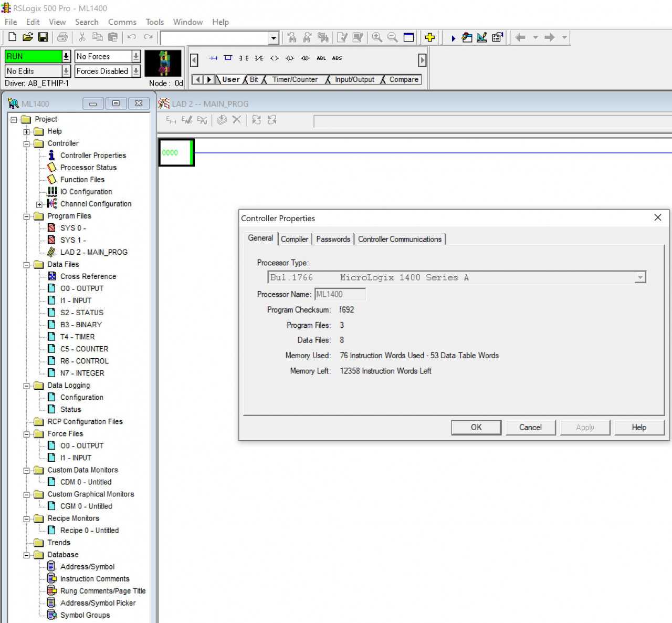The width and height of the screenshot is (672, 623).
Task: Click Cancel in Controller Properties dialog
Action: 530,428
